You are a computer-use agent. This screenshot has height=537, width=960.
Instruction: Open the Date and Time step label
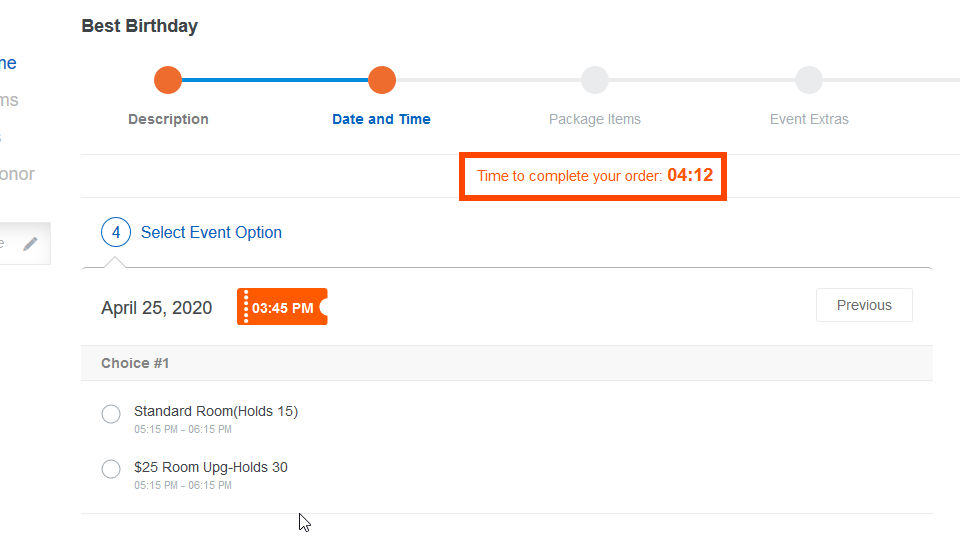pos(381,119)
